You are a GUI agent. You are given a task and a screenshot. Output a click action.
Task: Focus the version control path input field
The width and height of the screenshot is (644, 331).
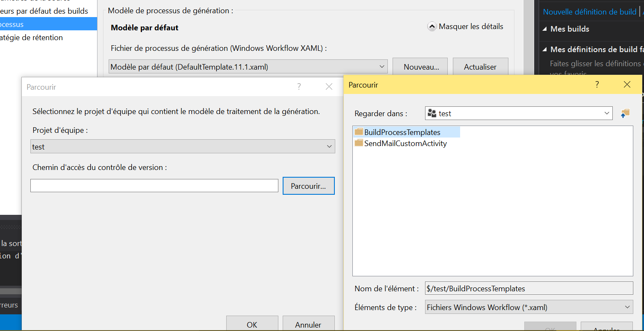click(x=154, y=186)
